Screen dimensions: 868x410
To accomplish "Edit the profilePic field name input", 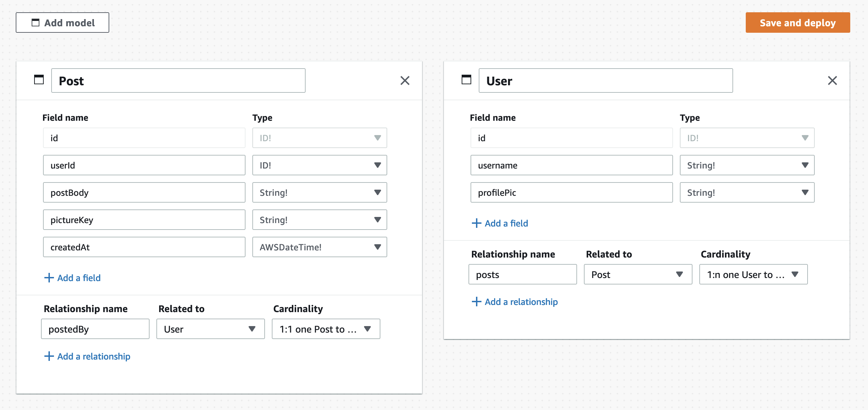I will click(x=572, y=192).
